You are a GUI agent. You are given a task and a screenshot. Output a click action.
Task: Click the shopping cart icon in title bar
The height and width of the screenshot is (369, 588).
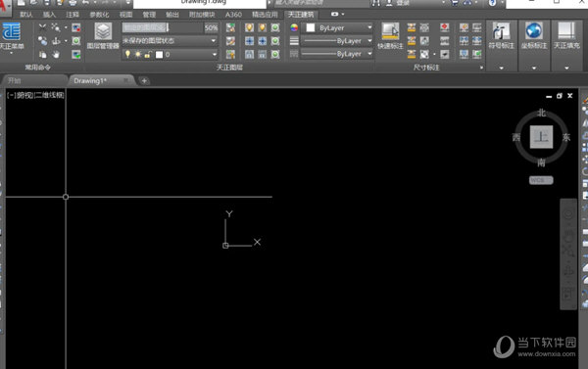click(455, 3)
